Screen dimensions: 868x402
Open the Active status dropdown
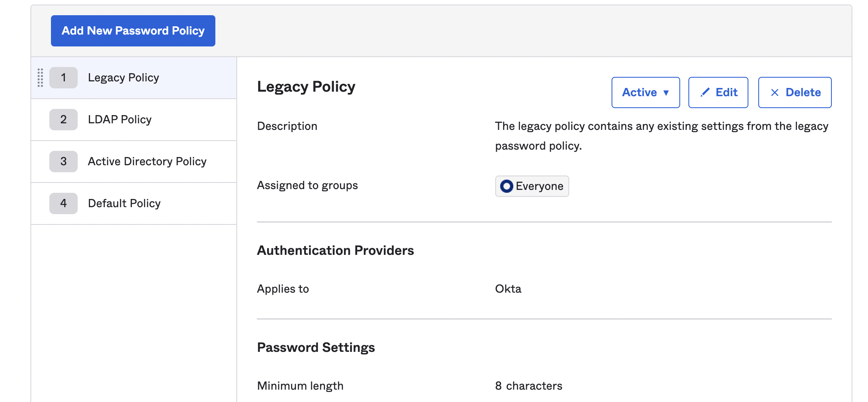click(645, 92)
